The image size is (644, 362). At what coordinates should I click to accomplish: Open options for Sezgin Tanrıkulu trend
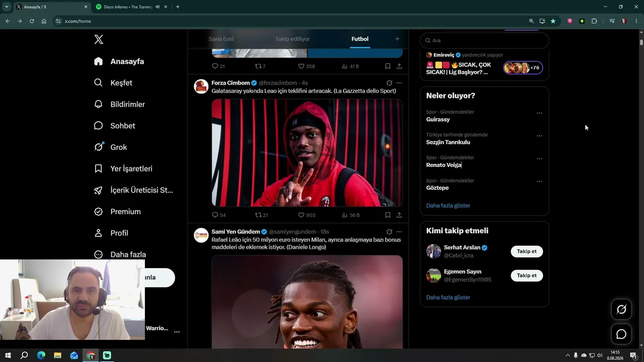pyautogui.click(x=539, y=136)
